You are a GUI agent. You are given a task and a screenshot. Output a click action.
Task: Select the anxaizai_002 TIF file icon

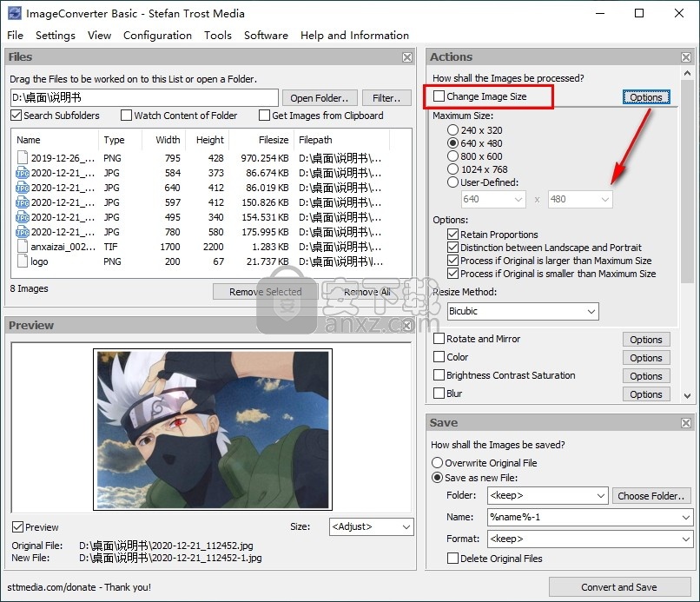[x=23, y=247]
